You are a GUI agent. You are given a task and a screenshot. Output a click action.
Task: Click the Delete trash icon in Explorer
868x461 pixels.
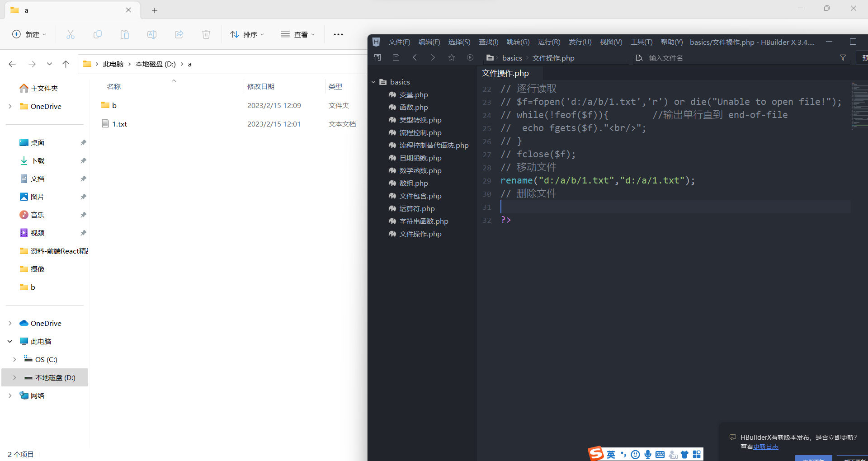point(206,34)
